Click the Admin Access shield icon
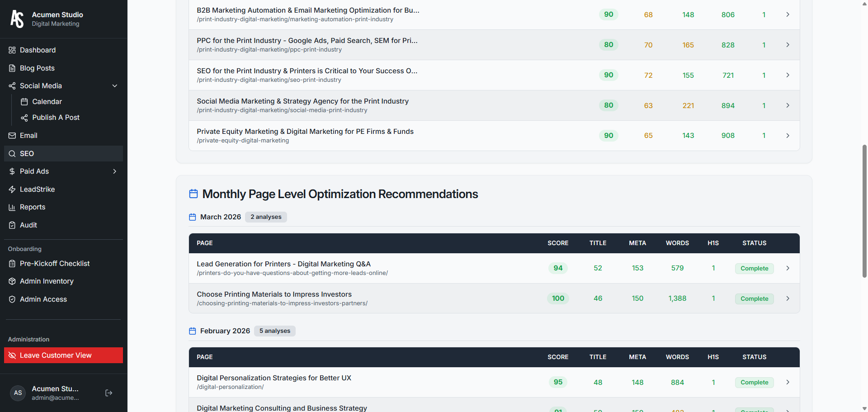Viewport: 868px width, 412px height. [x=12, y=299]
